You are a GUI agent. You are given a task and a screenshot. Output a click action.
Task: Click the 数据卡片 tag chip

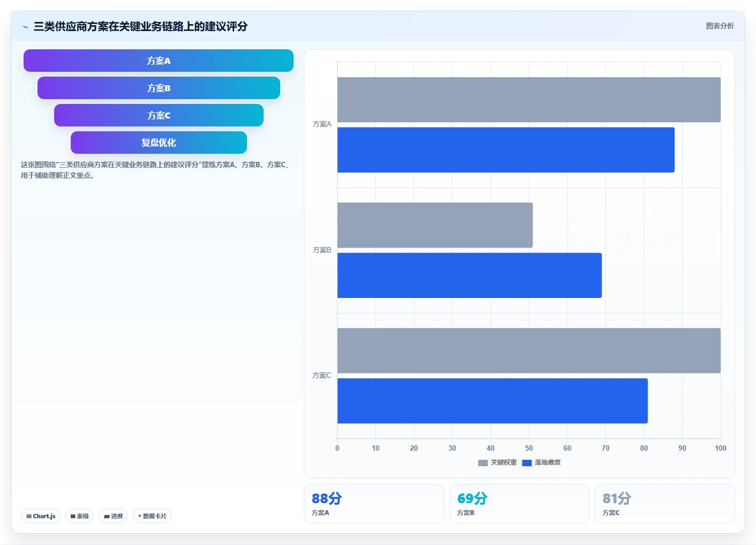(152, 516)
